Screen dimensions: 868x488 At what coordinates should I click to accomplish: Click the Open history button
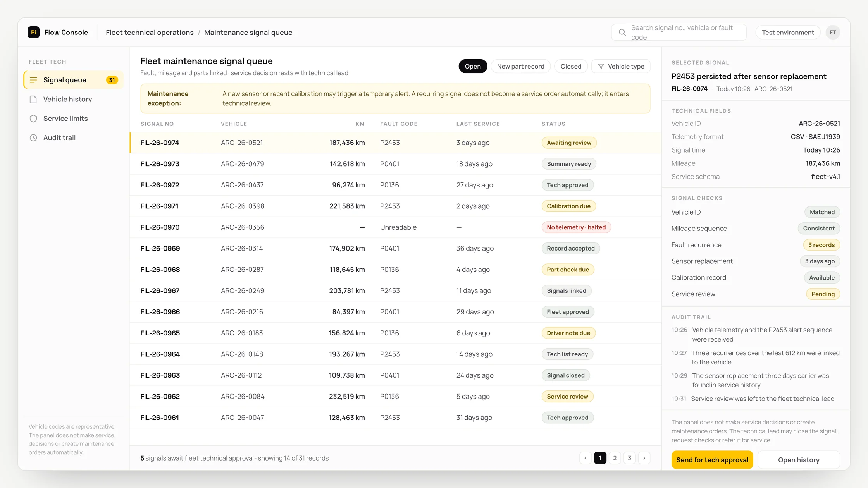pos(799,460)
